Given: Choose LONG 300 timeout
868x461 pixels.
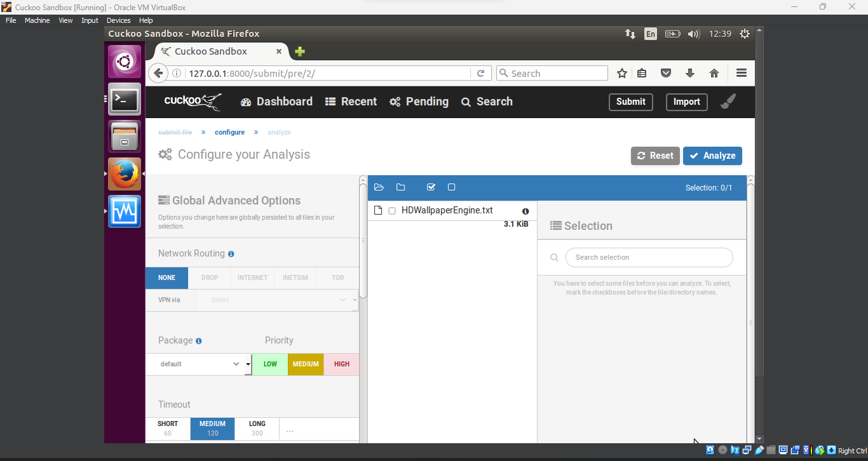Looking at the screenshot, I should click(x=257, y=429).
